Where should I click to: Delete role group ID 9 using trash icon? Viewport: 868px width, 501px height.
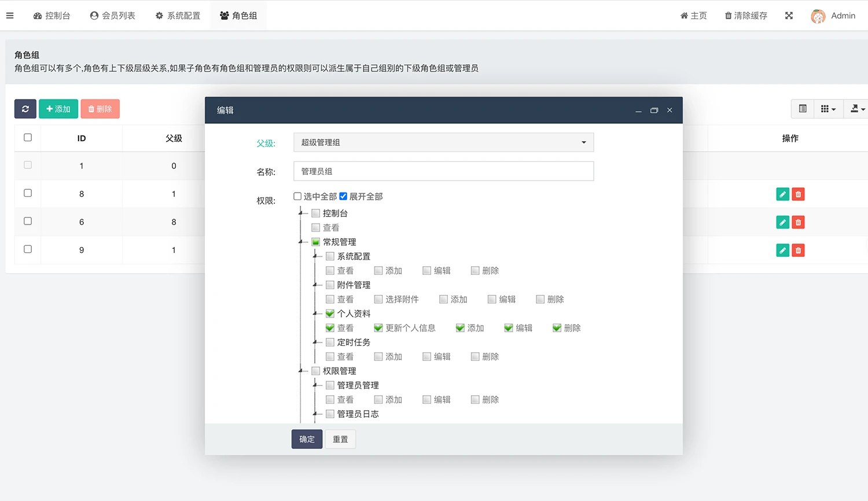[x=798, y=250]
